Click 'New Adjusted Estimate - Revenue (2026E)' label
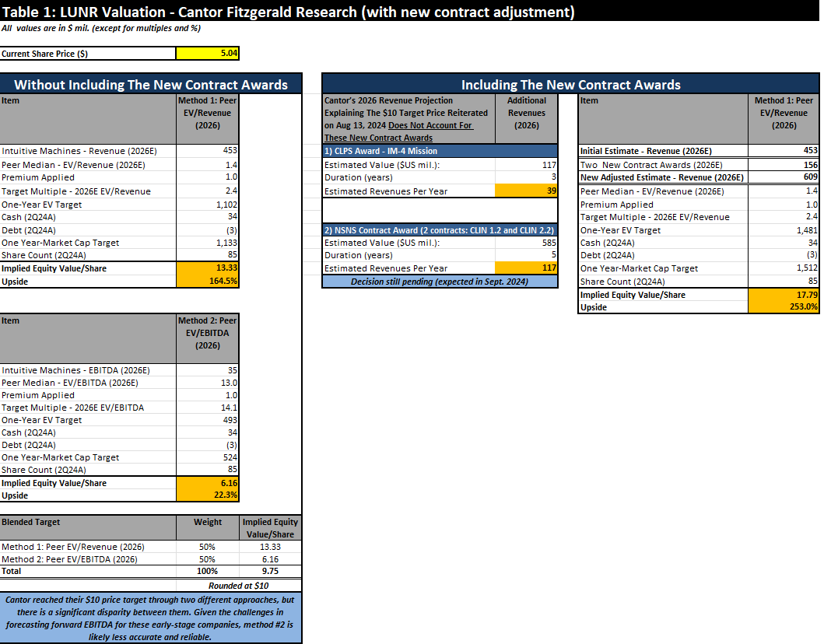The width and height of the screenshot is (831, 644). tap(662, 177)
